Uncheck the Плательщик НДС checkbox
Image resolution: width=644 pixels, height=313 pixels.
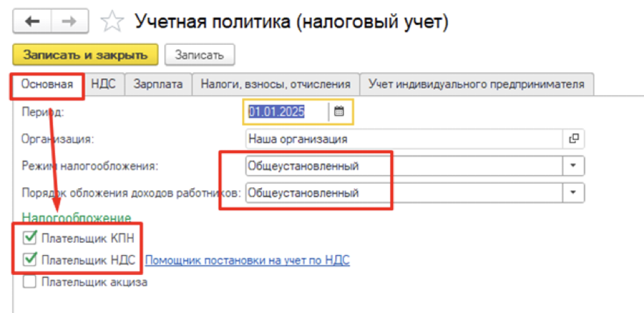30,260
